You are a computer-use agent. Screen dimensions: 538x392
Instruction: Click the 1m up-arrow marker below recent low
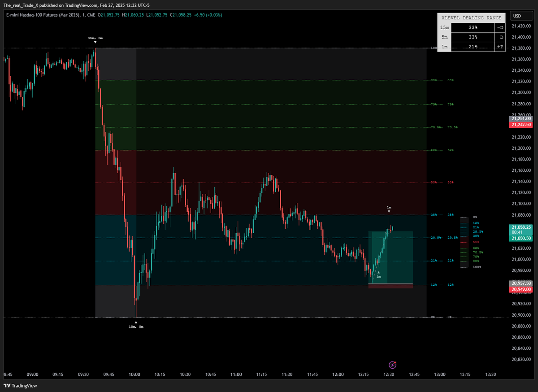click(x=378, y=274)
